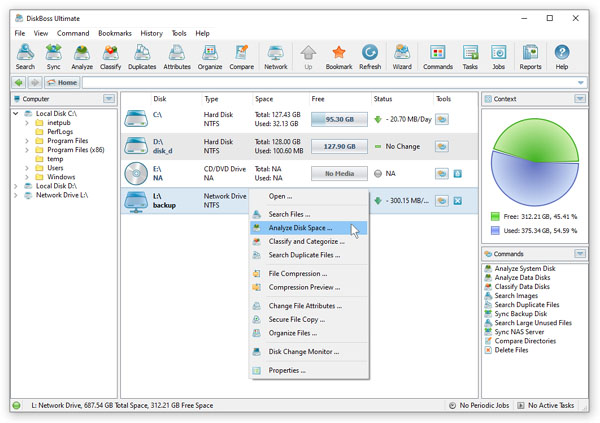Open the Context panel dropdown
Image resolution: width=600 pixels, height=423 pixels.
click(x=580, y=99)
